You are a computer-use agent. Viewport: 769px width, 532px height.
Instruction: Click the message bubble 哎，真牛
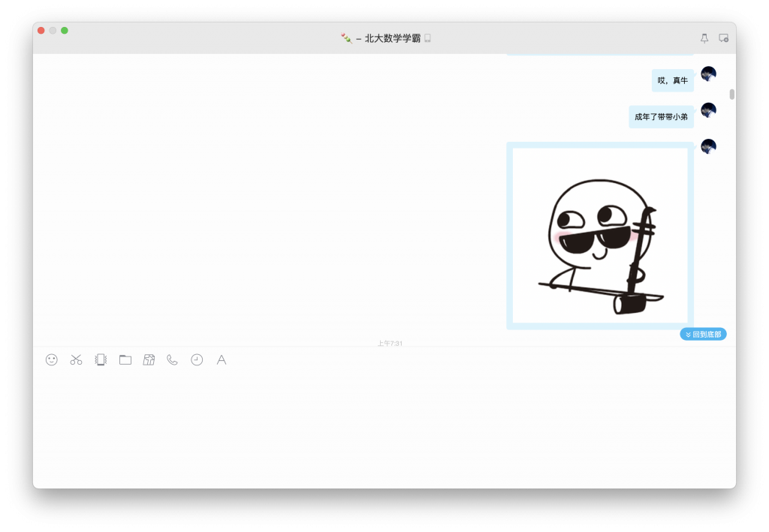672,80
